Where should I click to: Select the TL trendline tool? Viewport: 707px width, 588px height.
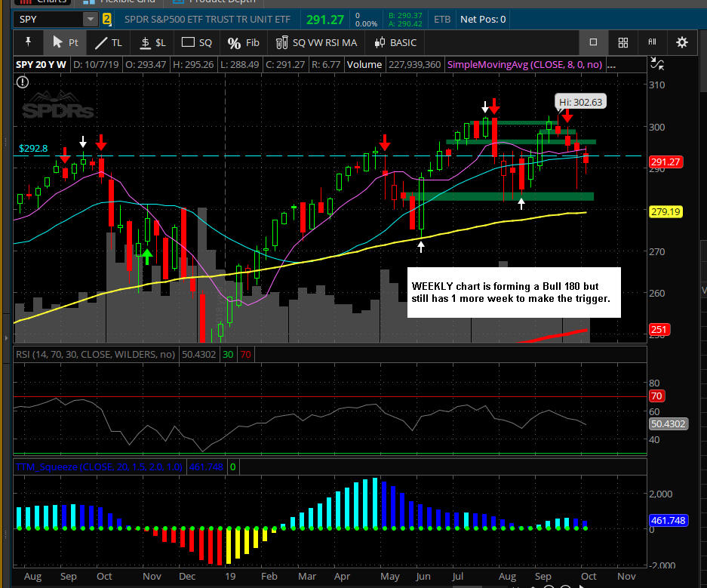(109, 43)
